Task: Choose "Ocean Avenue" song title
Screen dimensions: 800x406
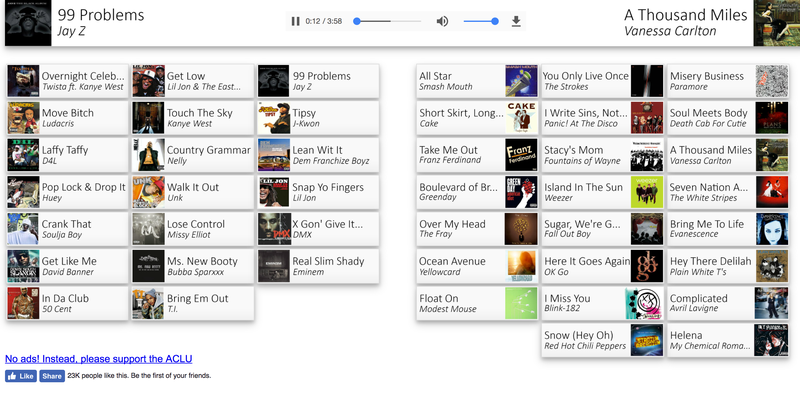Action: [x=452, y=261]
